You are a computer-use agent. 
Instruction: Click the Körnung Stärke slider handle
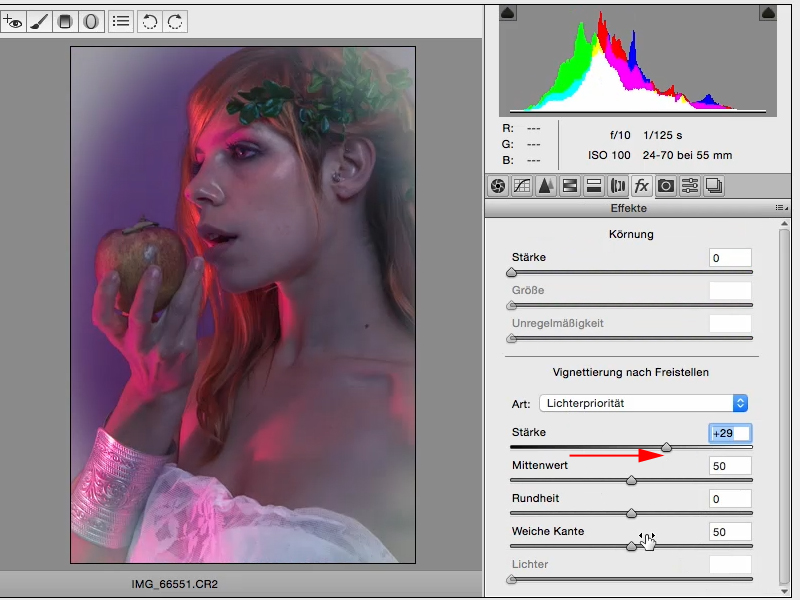click(x=511, y=273)
